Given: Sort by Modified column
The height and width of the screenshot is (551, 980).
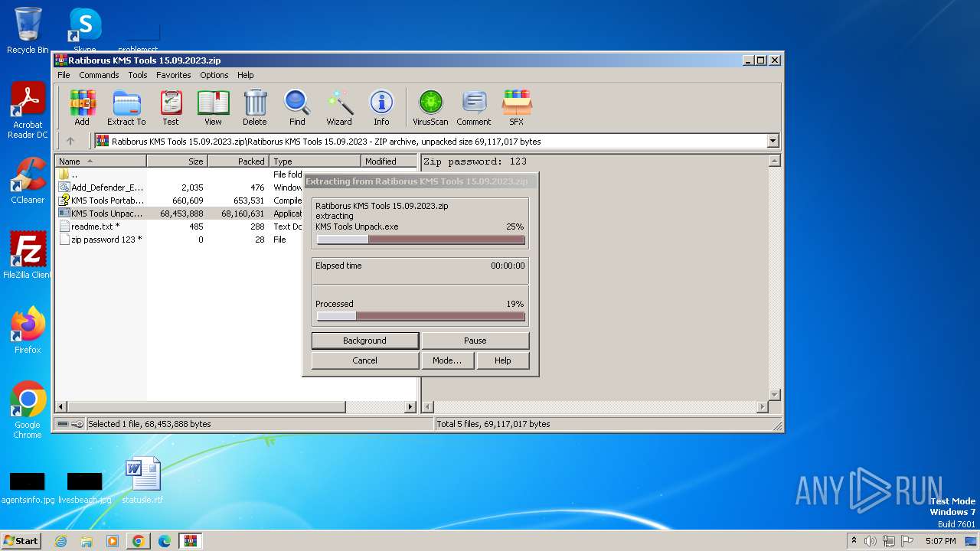Looking at the screenshot, I should coord(389,161).
